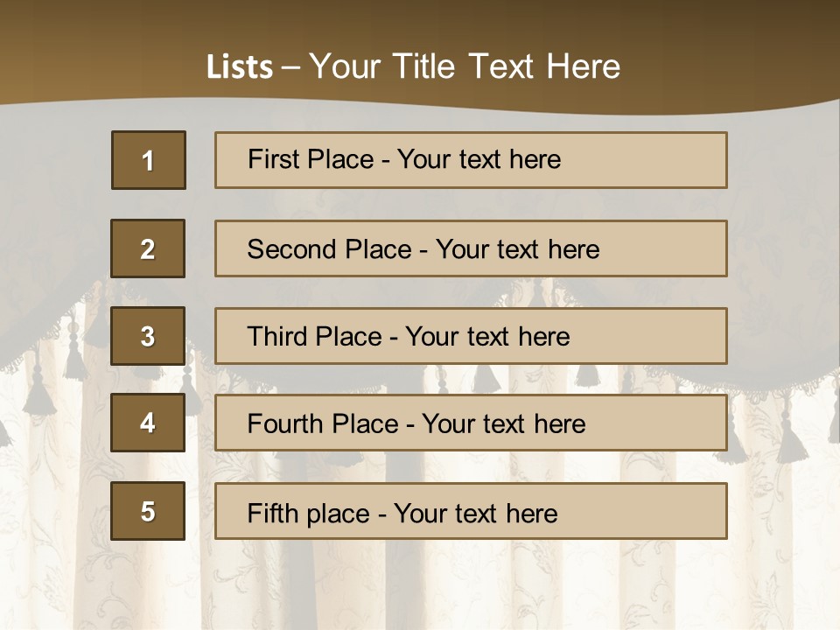Place cursor on text First Place
Viewport: 840px width, 630px height.
click(x=311, y=159)
